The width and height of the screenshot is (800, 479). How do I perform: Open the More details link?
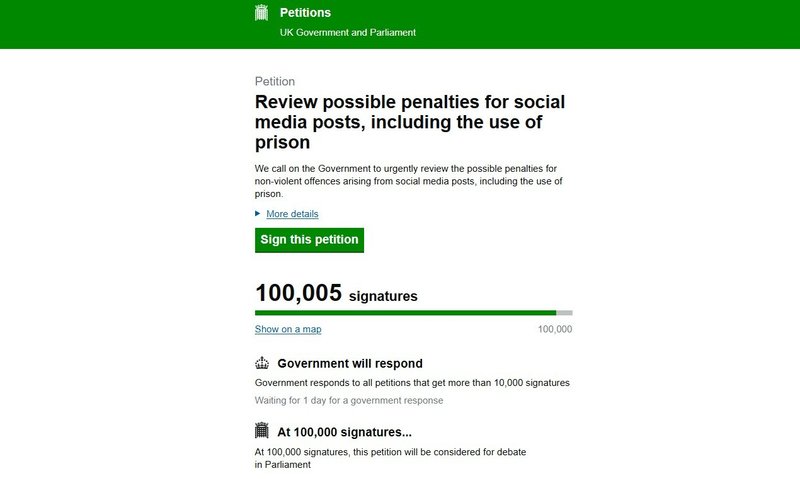point(292,214)
